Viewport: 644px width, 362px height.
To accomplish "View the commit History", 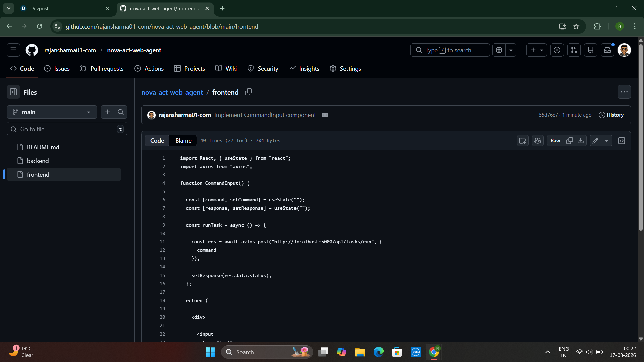I will (611, 115).
